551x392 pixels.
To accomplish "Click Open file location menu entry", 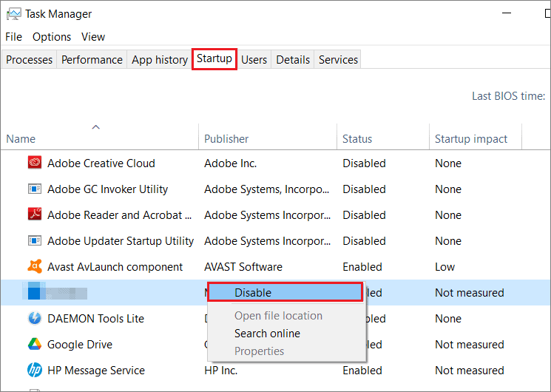I will (278, 316).
